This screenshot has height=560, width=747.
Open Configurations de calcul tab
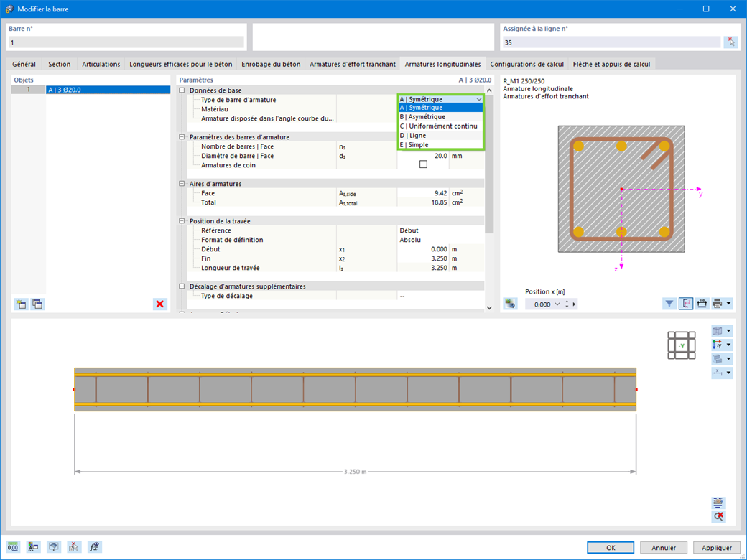pyautogui.click(x=527, y=65)
